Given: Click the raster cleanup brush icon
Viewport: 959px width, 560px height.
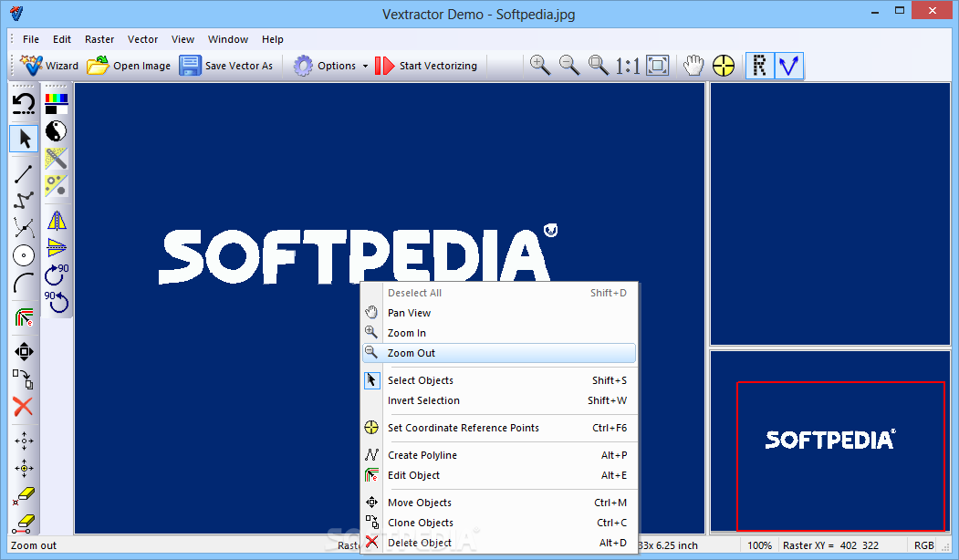Looking at the screenshot, I should 57,158.
